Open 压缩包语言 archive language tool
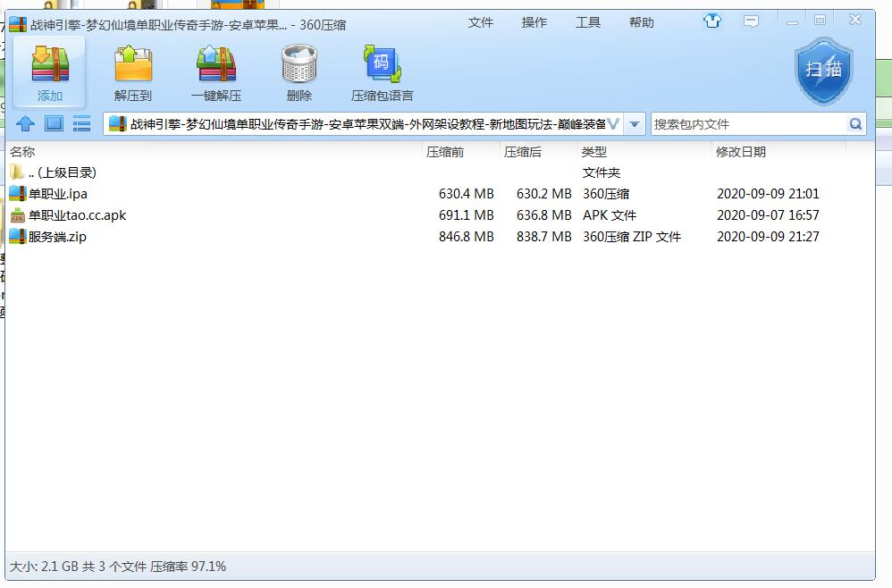The height and width of the screenshot is (588, 892). pyautogui.click(x=382, y=72)
